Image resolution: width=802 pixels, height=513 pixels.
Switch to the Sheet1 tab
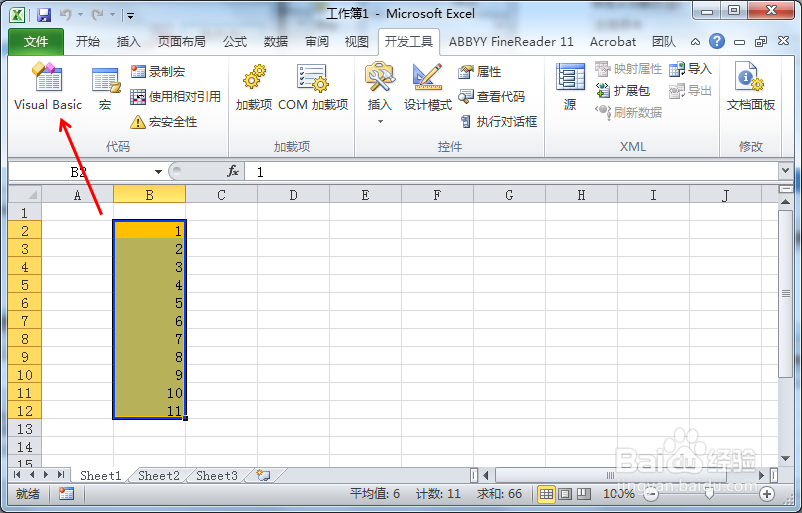coord(100,476)
